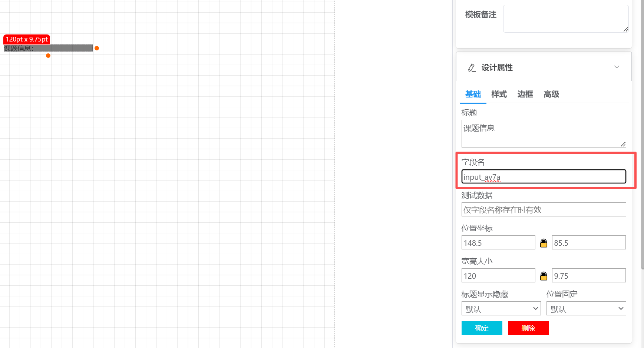Open the 位置固定 dropdown
The height and width of the screenshot is (348, 644).
click(586, 309)
